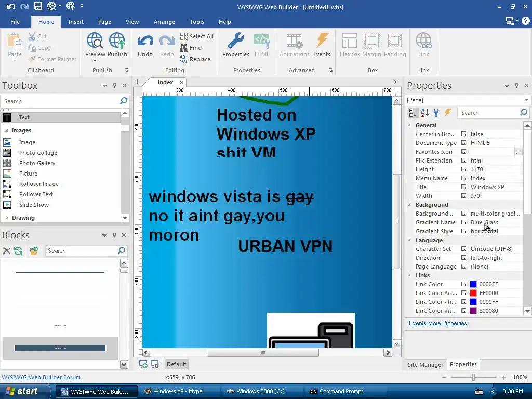This screenshot has height=399, width=532.
Task: Click delete X icon in Blocks panel
Action: pyautogui.click(x=6, y=251)
